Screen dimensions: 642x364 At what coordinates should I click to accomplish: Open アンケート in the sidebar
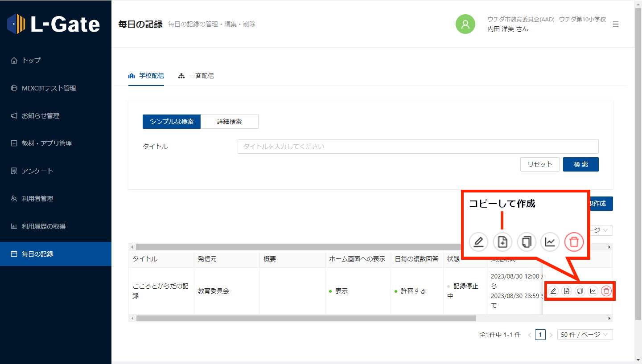click(37, 171)
